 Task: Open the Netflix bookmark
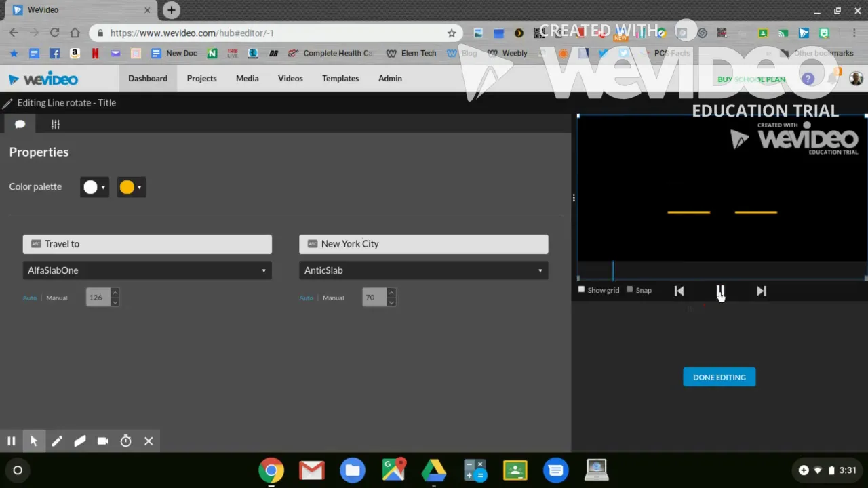(x=95, y=53)
